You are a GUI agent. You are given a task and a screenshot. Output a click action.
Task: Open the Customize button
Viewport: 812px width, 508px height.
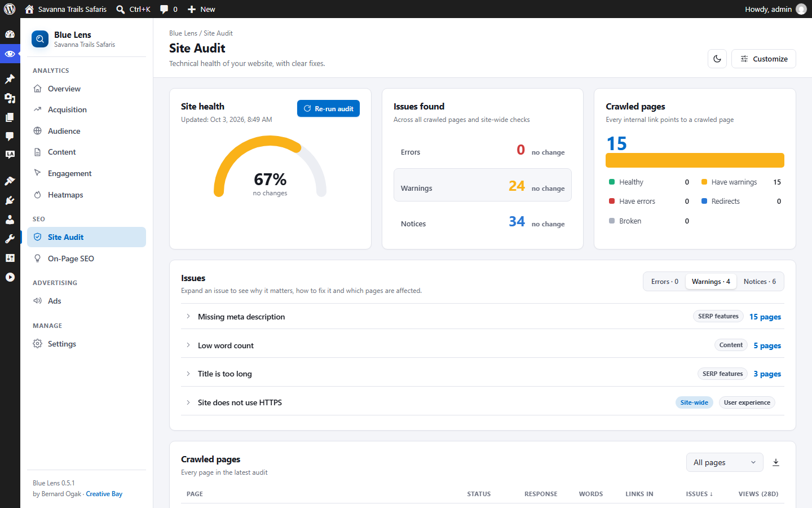[x=764, y=59]
